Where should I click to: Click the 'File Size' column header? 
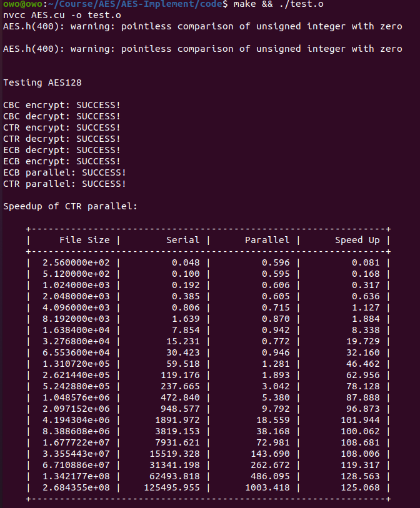[84, 240]
